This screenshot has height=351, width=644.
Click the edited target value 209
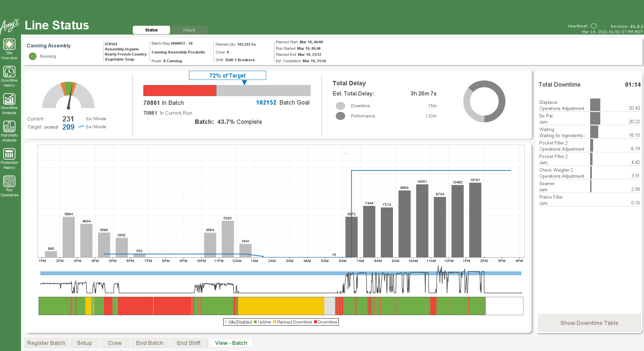[x=68, y=127]
